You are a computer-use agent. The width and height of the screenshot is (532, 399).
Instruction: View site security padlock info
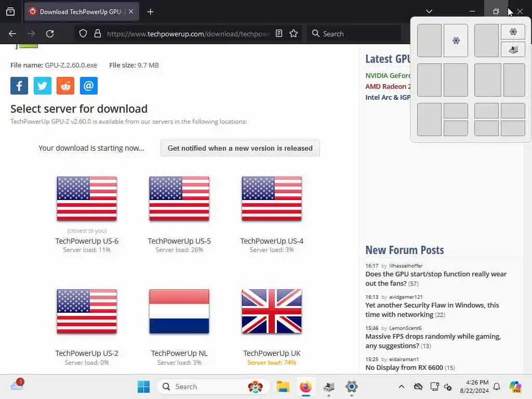tap(98, 34)
